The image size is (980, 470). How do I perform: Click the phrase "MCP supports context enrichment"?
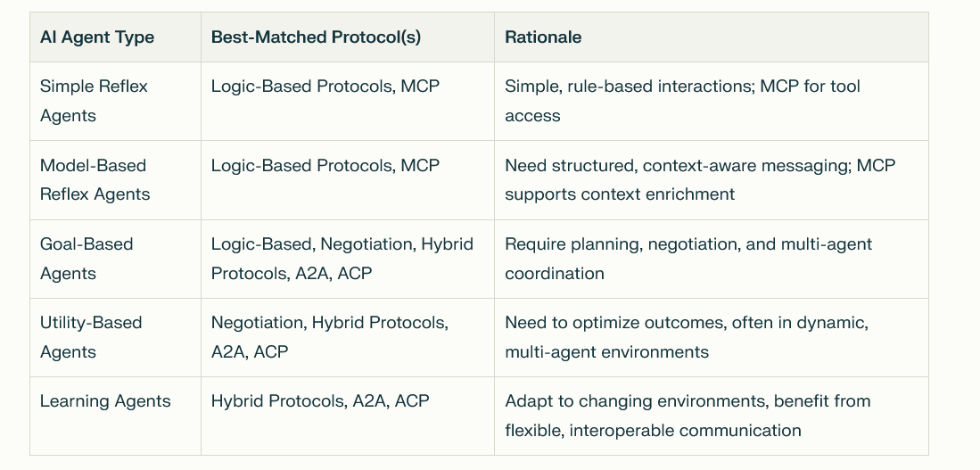620,194
